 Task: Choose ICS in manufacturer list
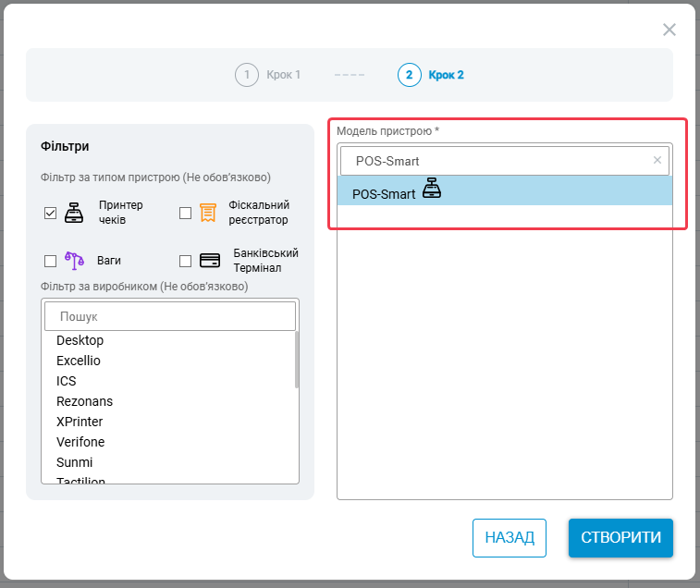[x=66, y=381]
